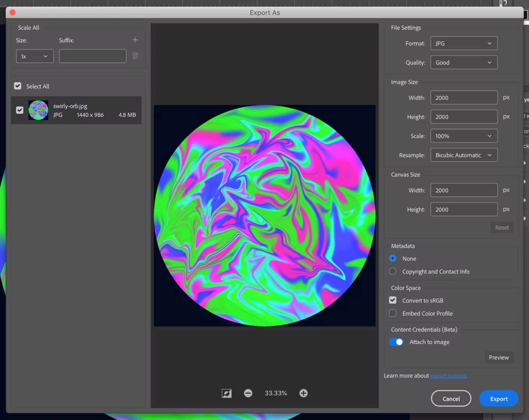Select Copyright and Contact Info metadata

click(392, 271)
